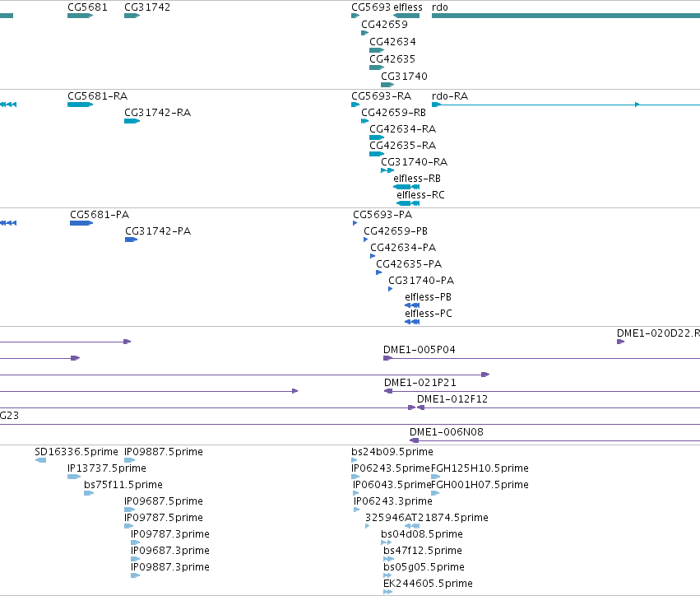This screenshot has height=596, width=700.
Task: Select transcript CG42634-RA
Action: 403,129
